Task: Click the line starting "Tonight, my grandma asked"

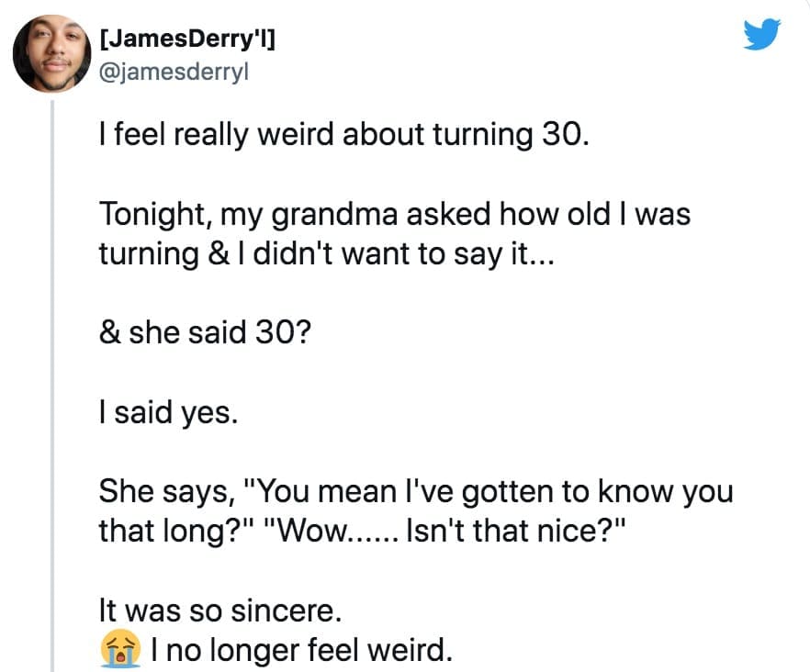Action: pos(394,216)
